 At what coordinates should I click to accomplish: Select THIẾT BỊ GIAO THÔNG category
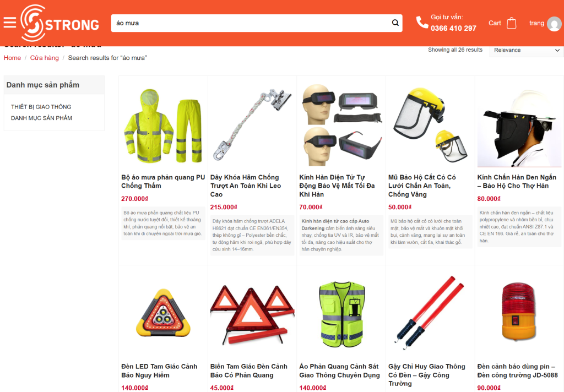coord(41,107)
